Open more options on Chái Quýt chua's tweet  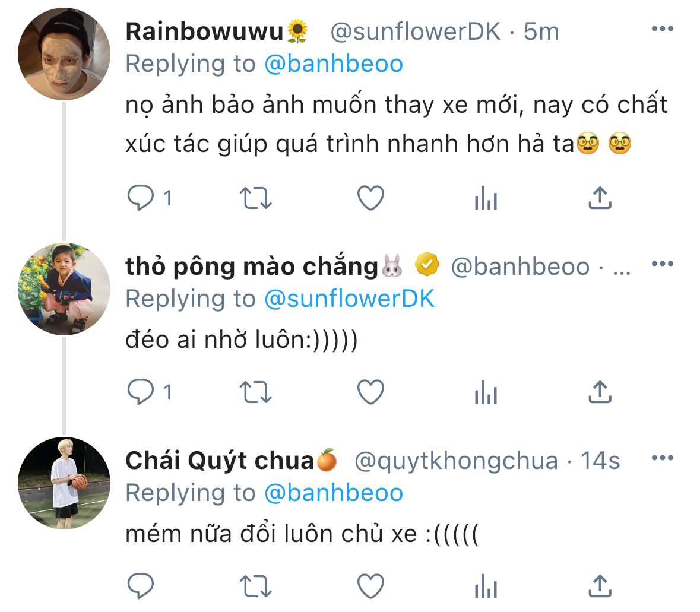click(662, 458)
